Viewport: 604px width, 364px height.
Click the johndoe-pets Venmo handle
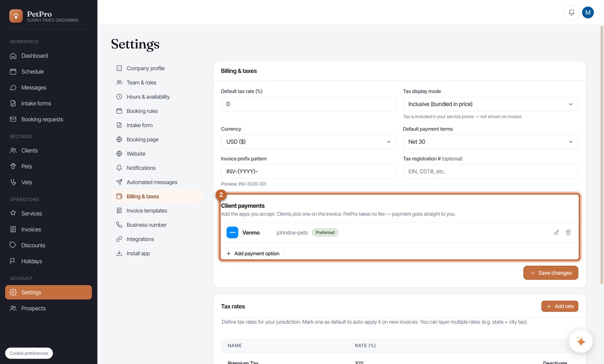pyautogui.click(x=292, y=232)
